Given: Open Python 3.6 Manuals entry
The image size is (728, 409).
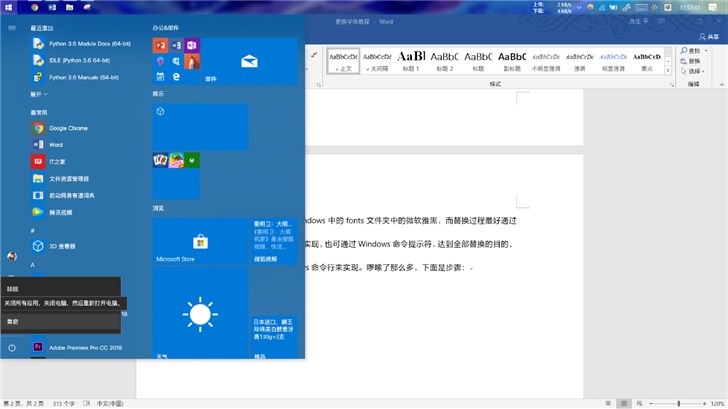Looking at the screenshot, I should pyautogui.click(x=86, y=77).
